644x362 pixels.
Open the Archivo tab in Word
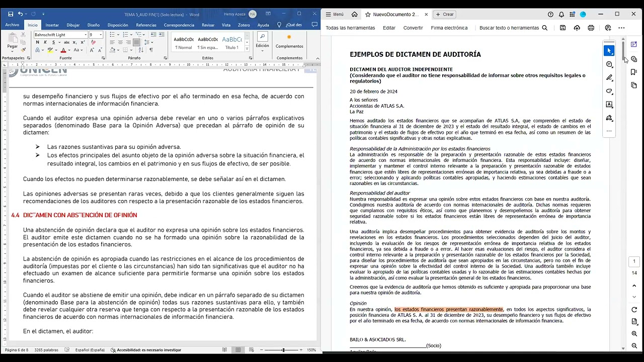[x=12, y=25]
